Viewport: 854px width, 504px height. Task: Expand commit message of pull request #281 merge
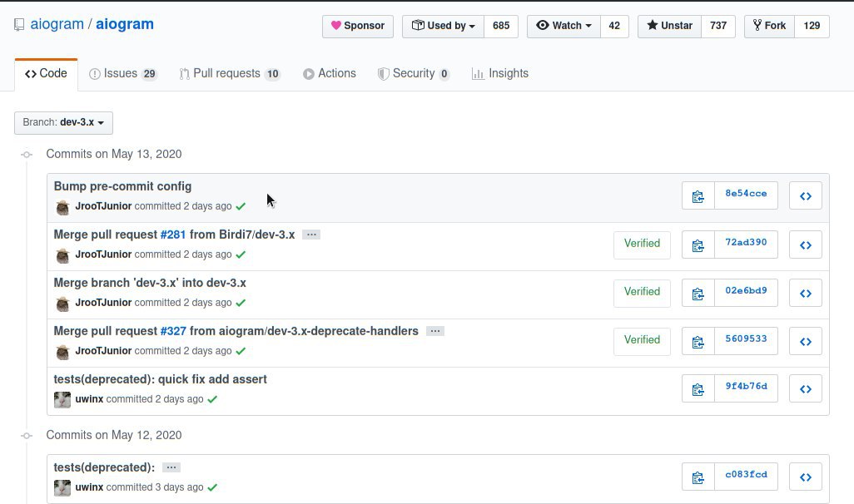pyautogui.click(x=311, y=235)
